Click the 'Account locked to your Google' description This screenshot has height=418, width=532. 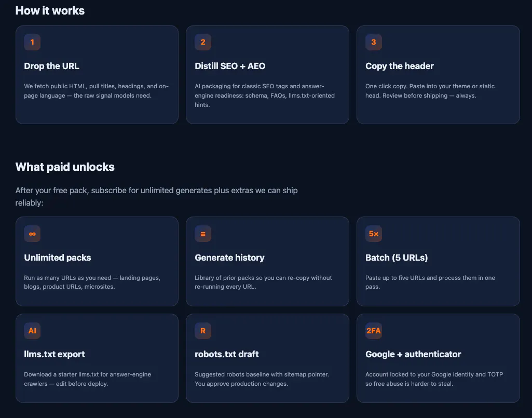point(434,379)
